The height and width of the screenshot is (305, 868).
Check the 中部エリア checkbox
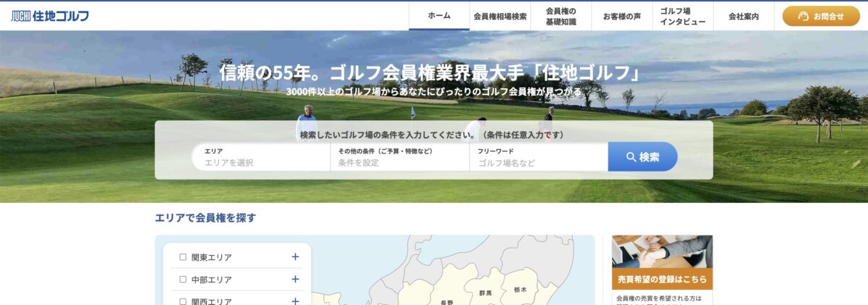[183, 279]
